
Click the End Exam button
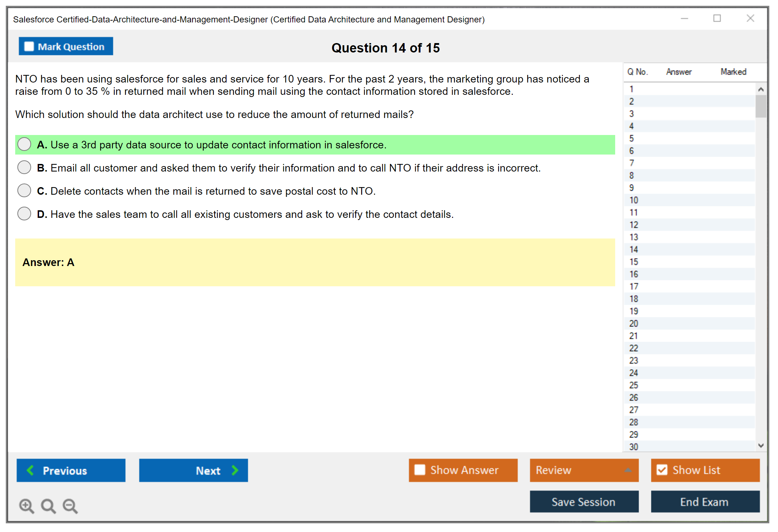tap(705, 502)
